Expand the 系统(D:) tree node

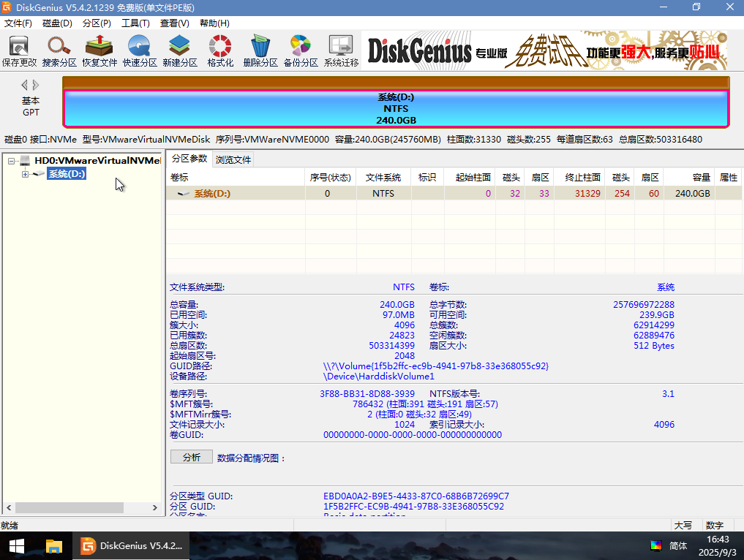tap(24, 174)
